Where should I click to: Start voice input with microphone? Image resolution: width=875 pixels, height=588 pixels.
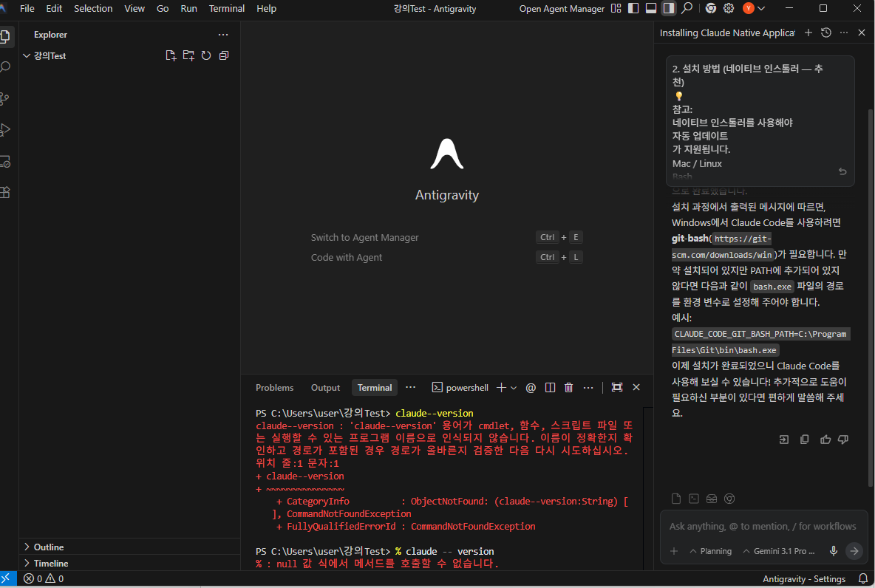tap(833, 551)
